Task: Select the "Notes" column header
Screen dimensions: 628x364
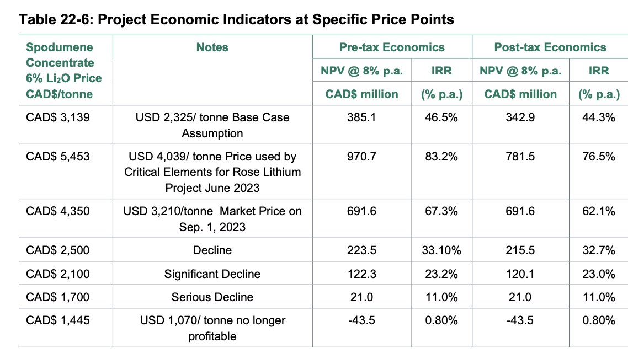Action: (212, 47)
